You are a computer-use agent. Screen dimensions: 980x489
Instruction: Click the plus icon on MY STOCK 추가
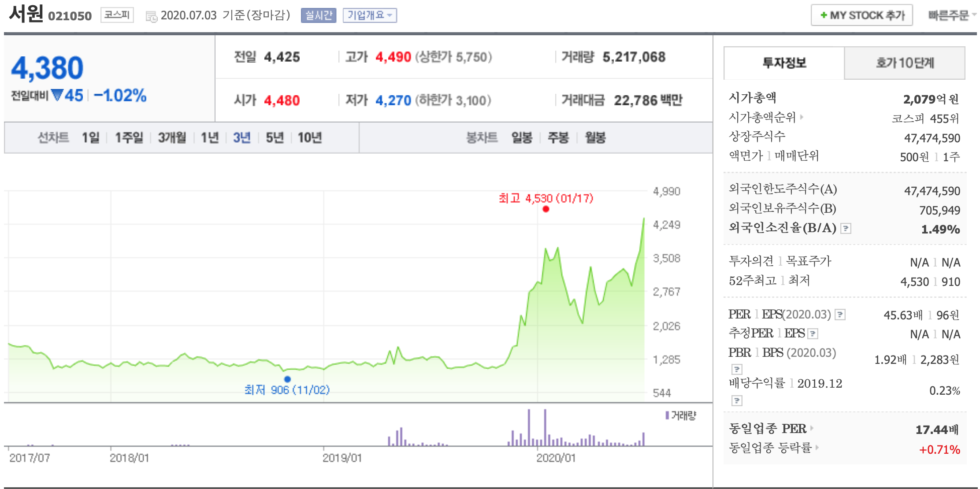[823, 15]
